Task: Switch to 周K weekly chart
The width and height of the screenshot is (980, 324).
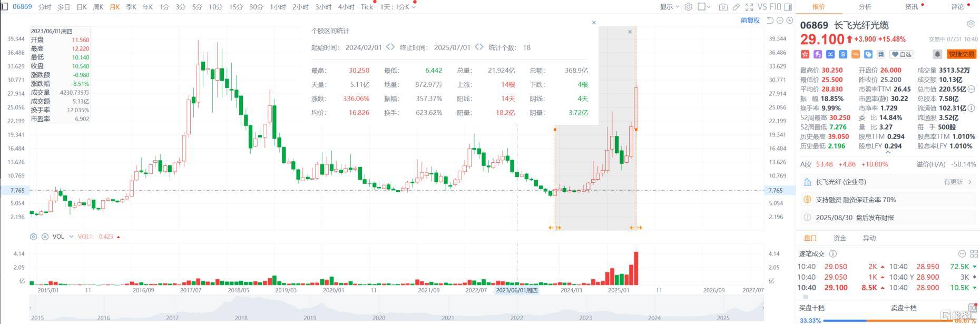Action: pyautogui.click(x=98, y=7)
